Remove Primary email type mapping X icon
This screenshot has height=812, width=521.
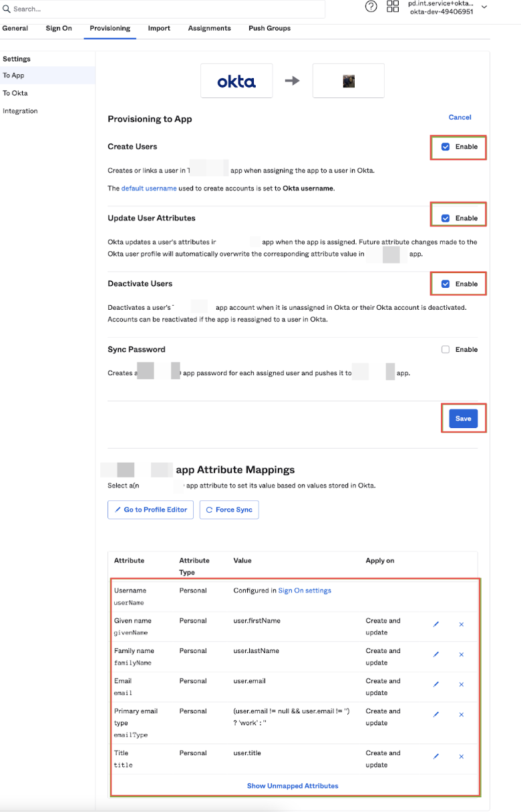(461, 715)
